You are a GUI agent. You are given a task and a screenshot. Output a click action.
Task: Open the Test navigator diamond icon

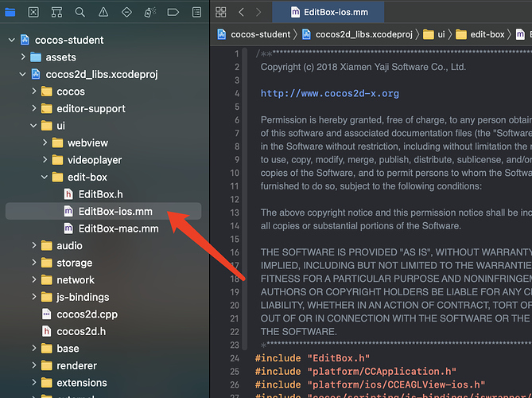[127, 13]
